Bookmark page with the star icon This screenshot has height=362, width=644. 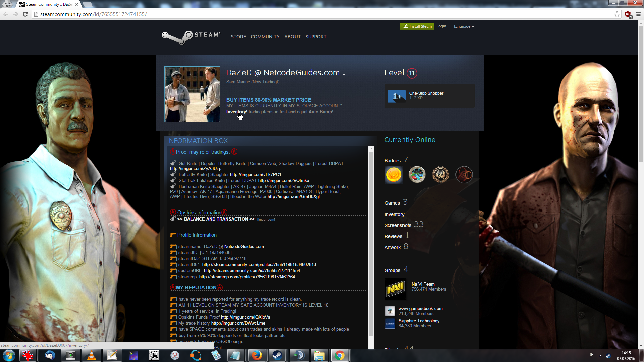[617, 14]
